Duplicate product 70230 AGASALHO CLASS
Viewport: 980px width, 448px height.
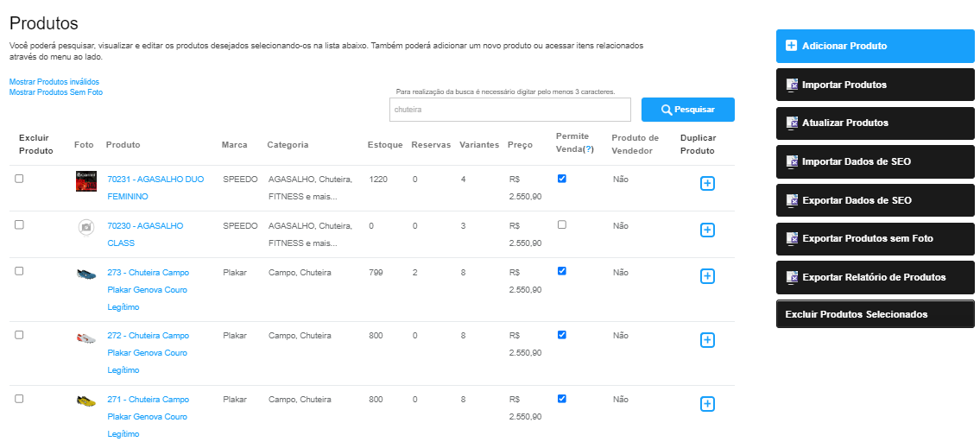click(707, 230)
